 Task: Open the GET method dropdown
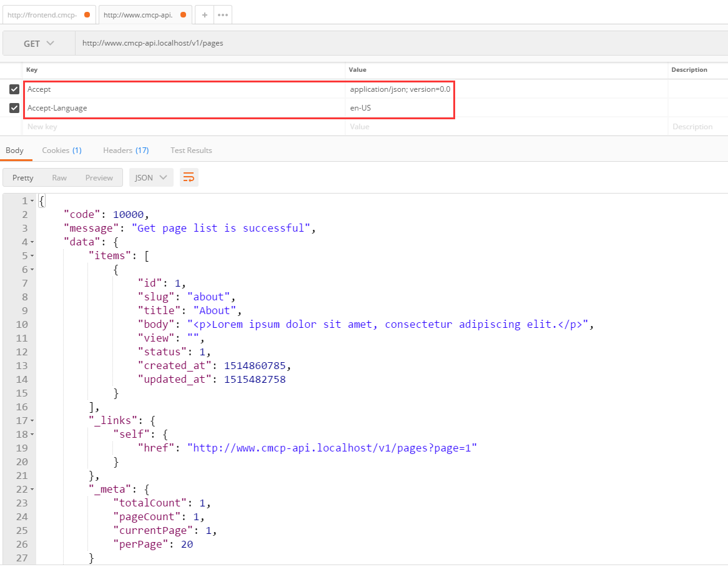tap(39, 44)
